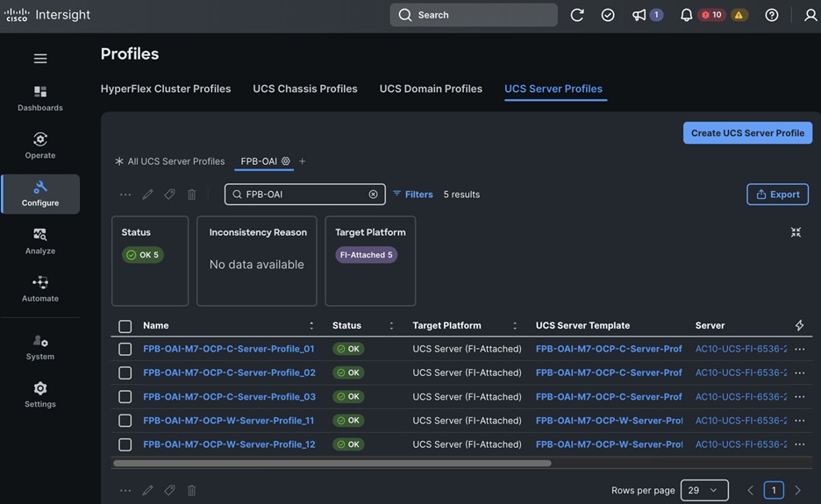Collapse the summary widgets panel
The image size is (821, 504).
click(796, 232)
